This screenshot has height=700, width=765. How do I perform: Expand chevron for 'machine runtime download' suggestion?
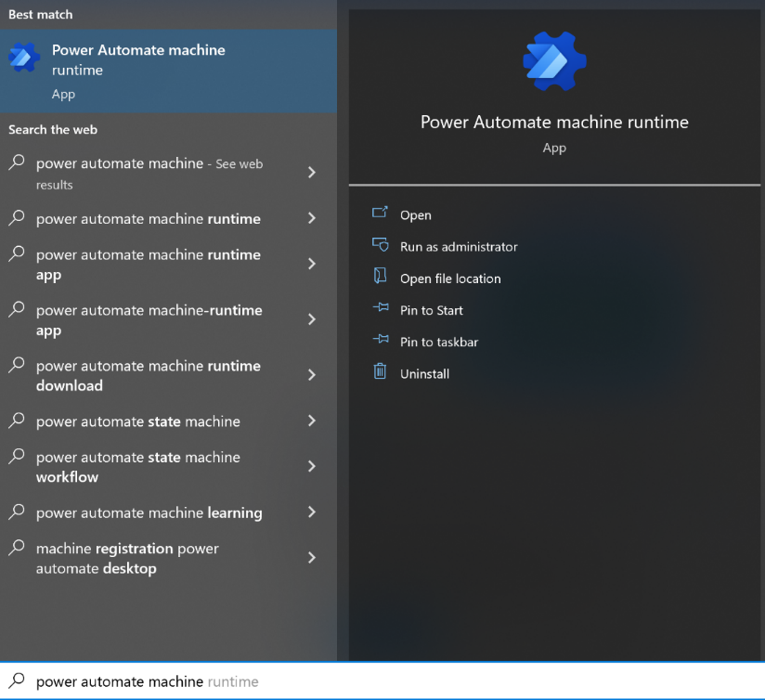(x=312, y=375)
